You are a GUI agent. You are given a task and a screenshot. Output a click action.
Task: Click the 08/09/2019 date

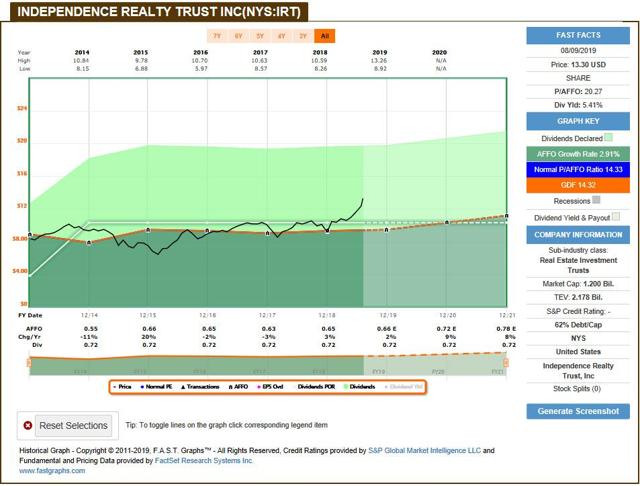click(578, 51)
